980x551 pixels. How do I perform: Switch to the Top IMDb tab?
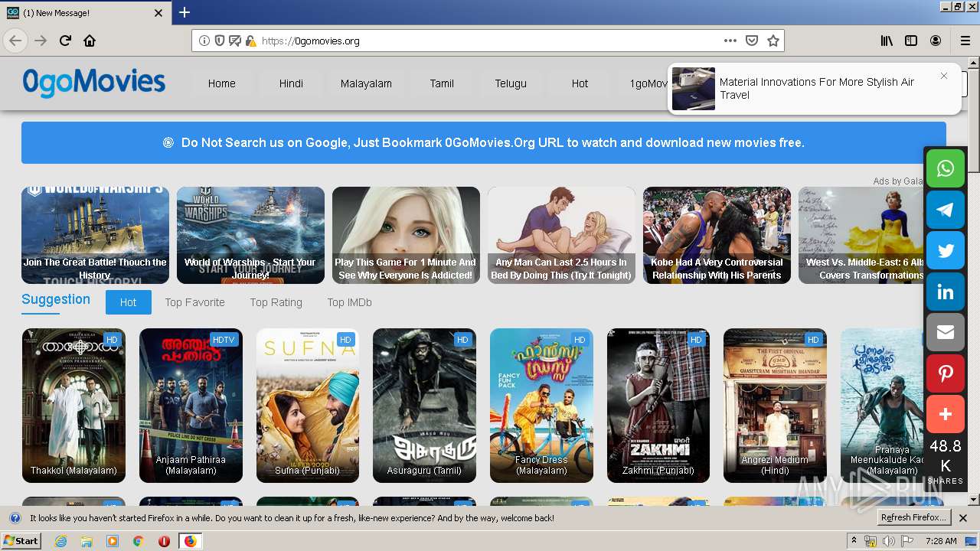(349, 302)
